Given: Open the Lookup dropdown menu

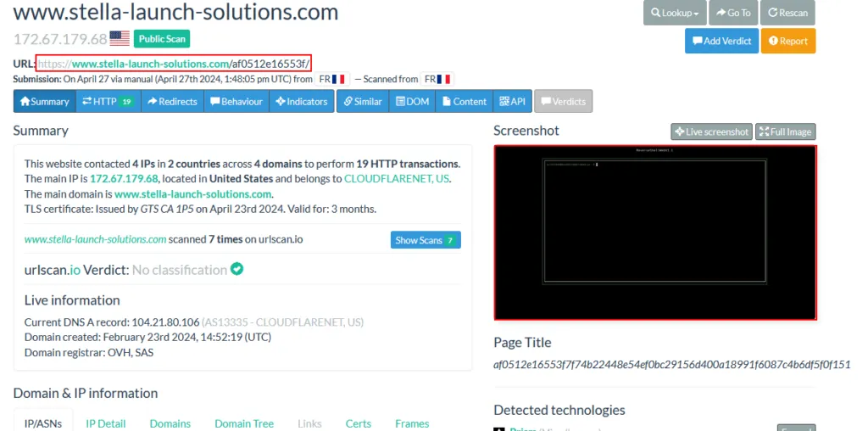Looking at the screenshot, I should (x=674, y=13).
